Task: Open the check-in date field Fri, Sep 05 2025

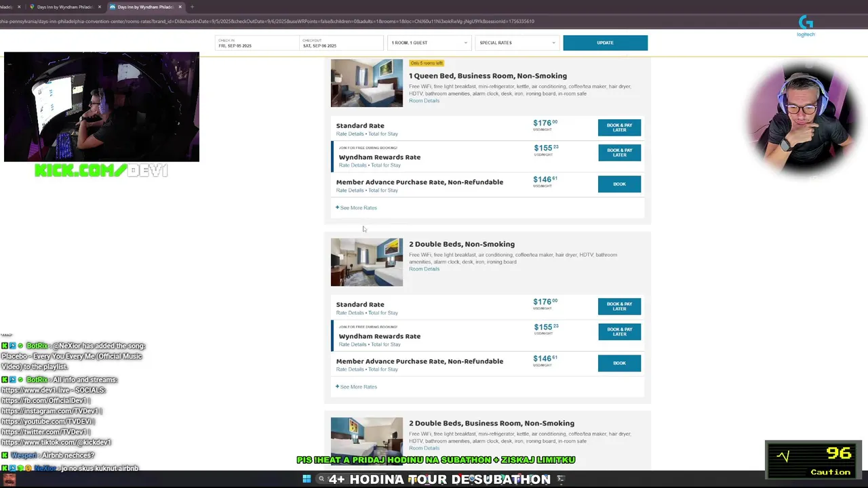Action: point(257,43)
